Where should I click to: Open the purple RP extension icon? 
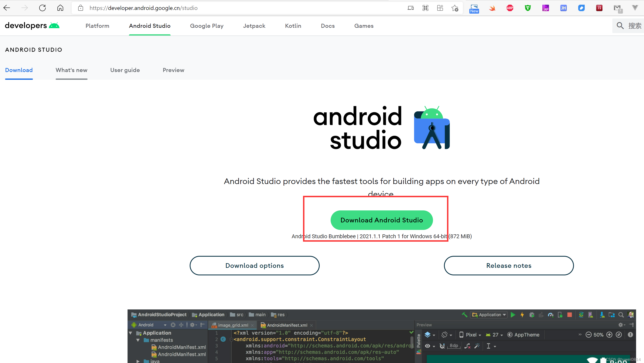tap(546, 8)
